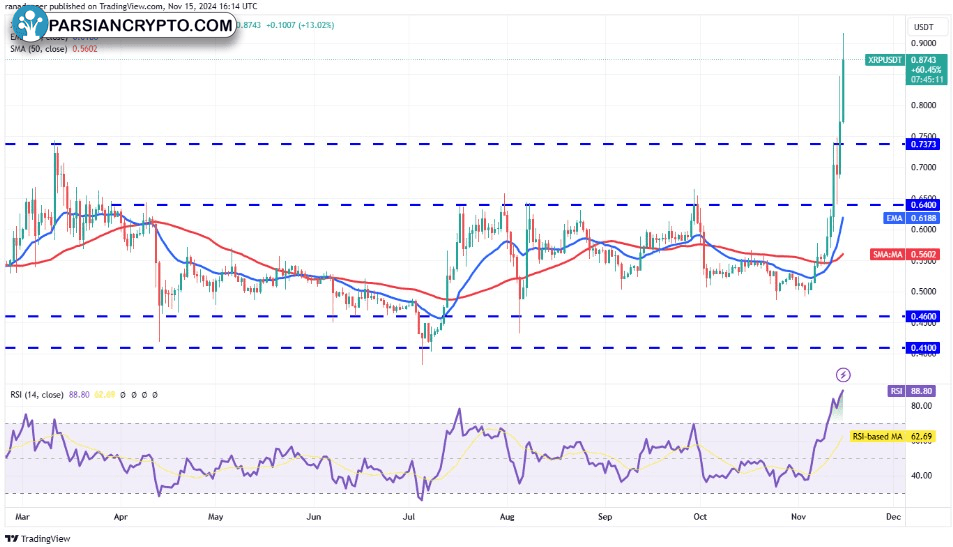Screen dimensions: 953x547
Task: Click the 0.9000 price scale value
Action: [923, 43]
